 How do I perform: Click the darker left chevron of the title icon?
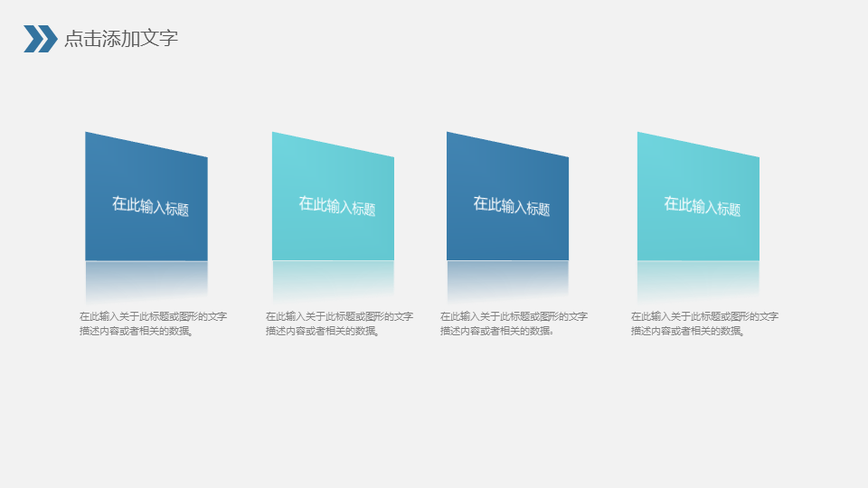(x=33, y=39)
